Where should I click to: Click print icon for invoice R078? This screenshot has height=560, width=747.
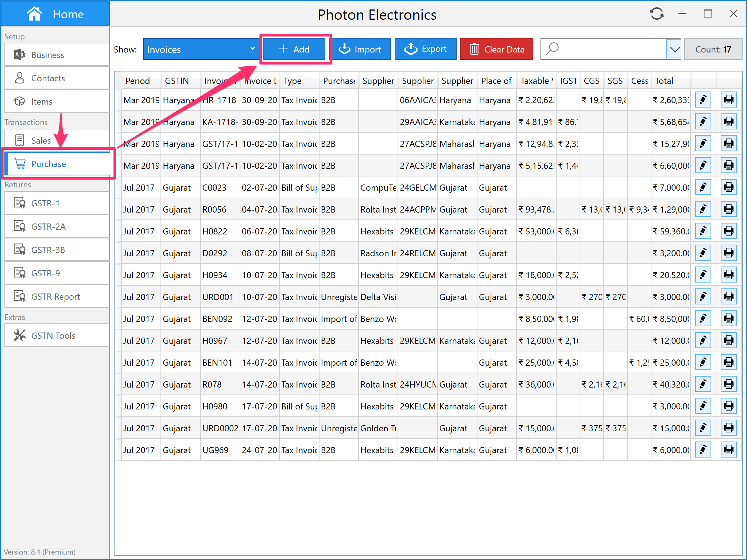pyautogui.click(x=728, y=384)
